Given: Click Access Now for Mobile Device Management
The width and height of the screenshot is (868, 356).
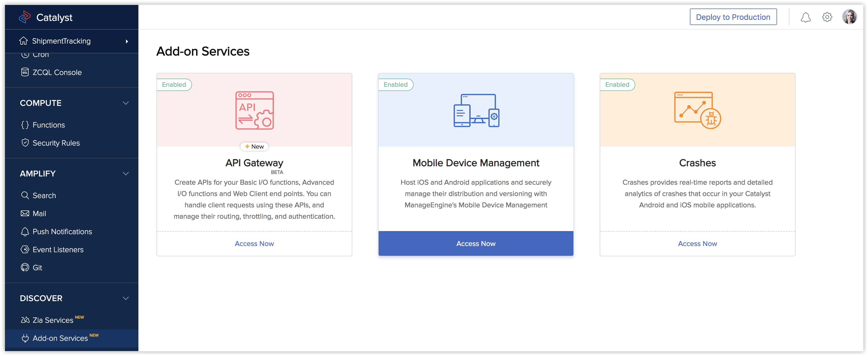Looking at the screenshot, I should (476, 243).
